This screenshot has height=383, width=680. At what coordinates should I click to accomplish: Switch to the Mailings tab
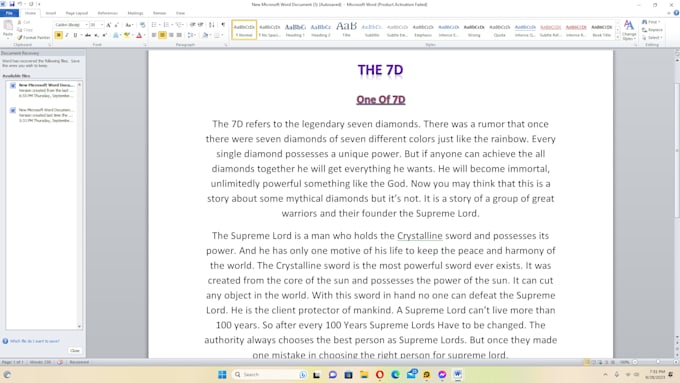pyautogui.click(x=135, y=13)
